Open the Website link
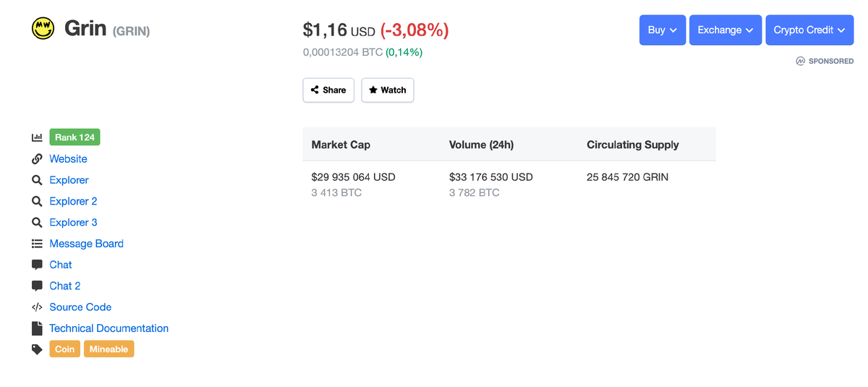 click(x=68, y=159)
